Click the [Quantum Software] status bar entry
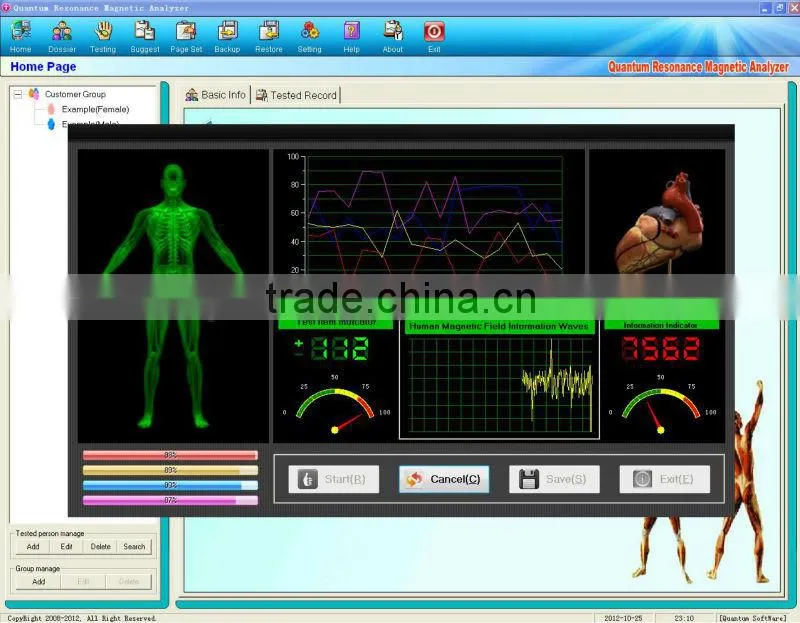The image size is (800, 623). [753, 618]
